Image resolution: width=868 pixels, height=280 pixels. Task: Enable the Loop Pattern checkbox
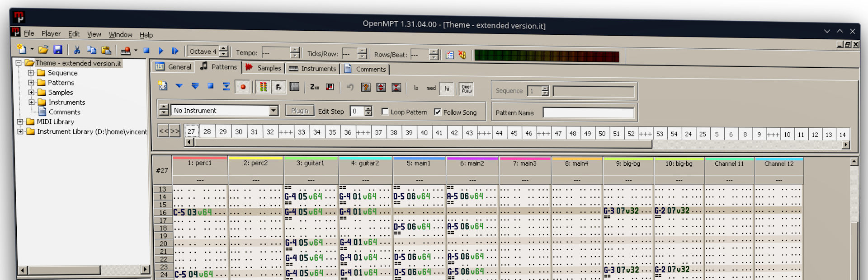click(x=385, y=112)
